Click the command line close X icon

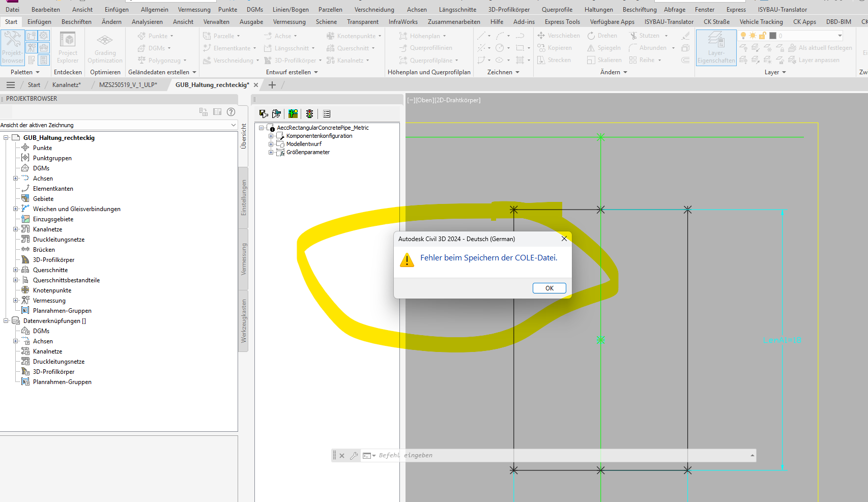pos(342,456)
